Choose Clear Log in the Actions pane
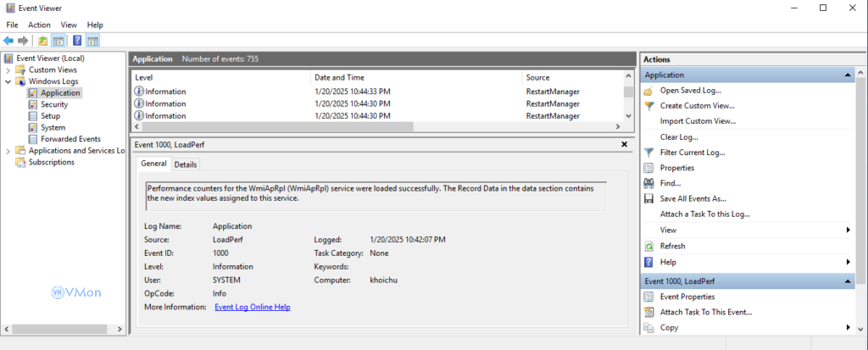The width and height of the screenshot is (868, 350). click(x=679, y=137)
